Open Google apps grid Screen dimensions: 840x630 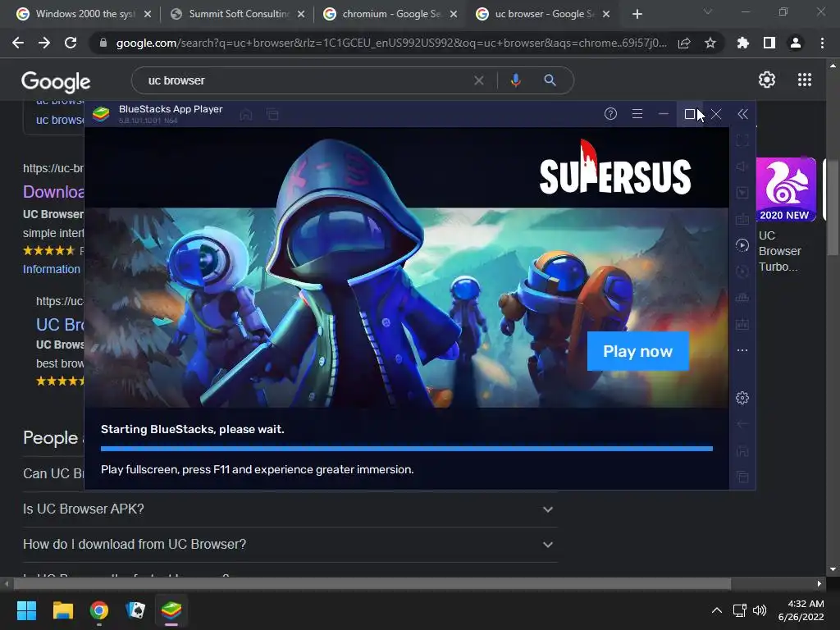pyautogui.click(x=804, y=80)
